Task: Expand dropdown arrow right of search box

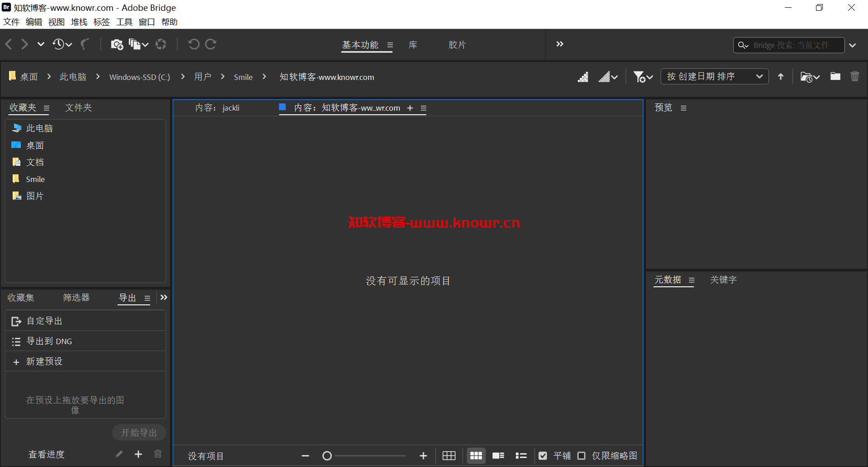Action: click(x=853, y=45)
